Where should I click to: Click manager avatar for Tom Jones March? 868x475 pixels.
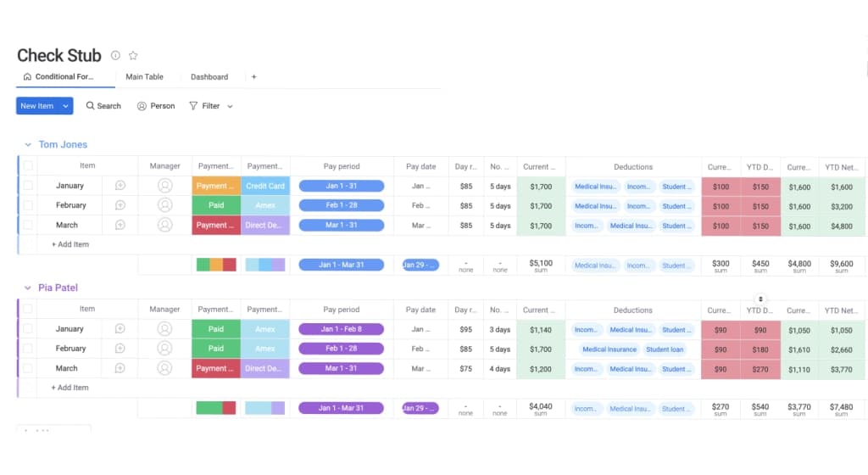tap(165, 225)
